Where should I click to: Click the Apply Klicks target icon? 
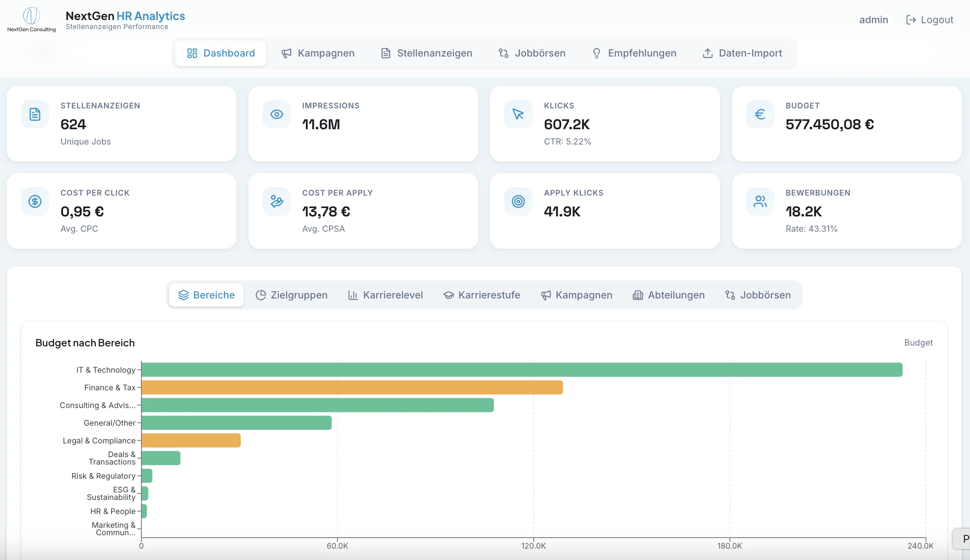[518, 201]
